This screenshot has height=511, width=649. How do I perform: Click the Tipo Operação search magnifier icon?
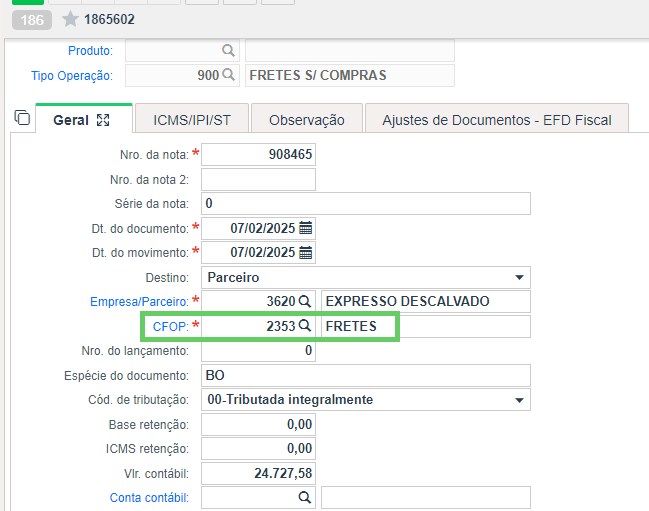pyautogui.click(x=228, y=75)
